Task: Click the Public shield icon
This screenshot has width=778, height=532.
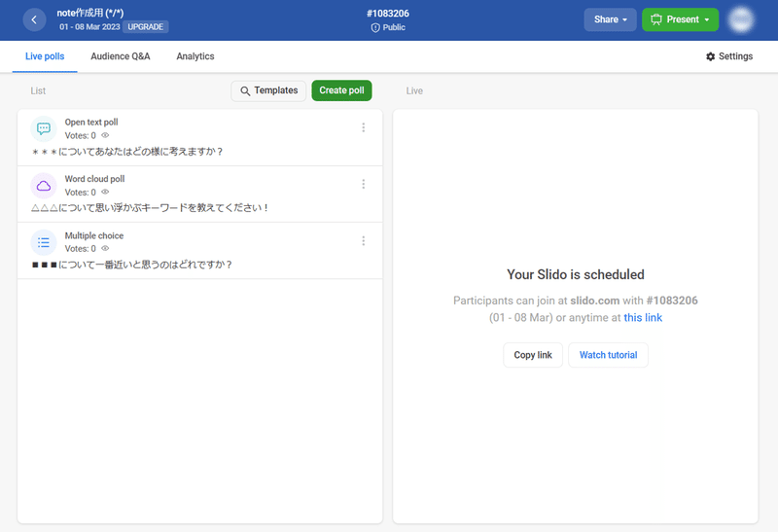Action: [x=375, y=28]
